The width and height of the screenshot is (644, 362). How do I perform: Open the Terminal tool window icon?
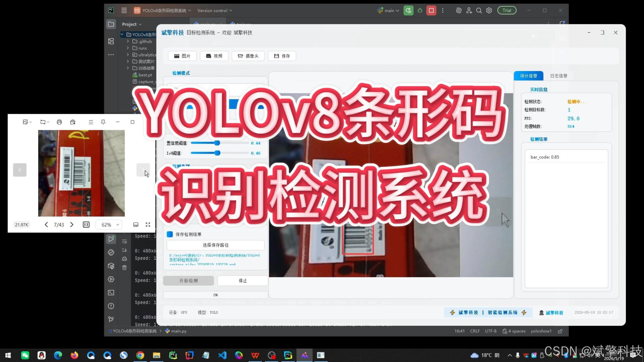click(111, 293)
